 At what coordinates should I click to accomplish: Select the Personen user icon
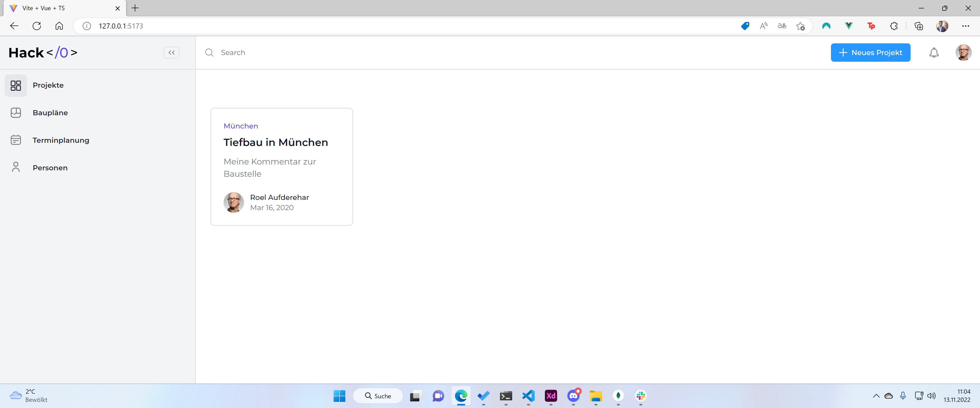[x=16, y=167]
